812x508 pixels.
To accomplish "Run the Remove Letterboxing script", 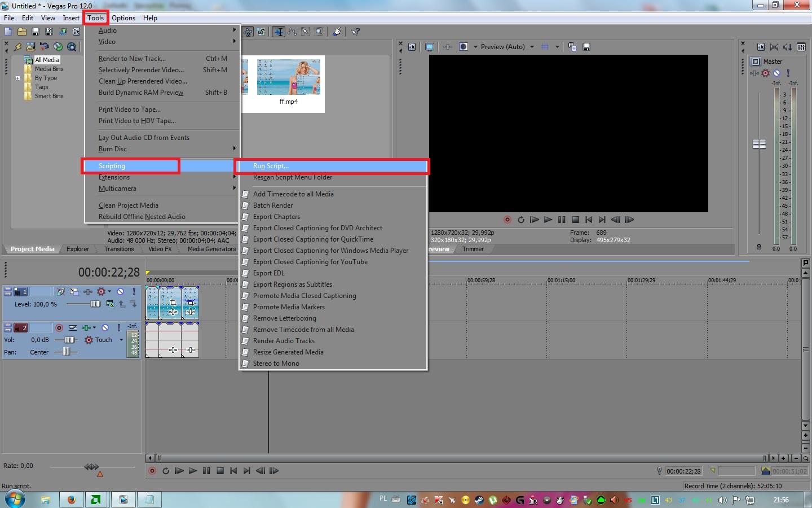I will coord(285,318).
